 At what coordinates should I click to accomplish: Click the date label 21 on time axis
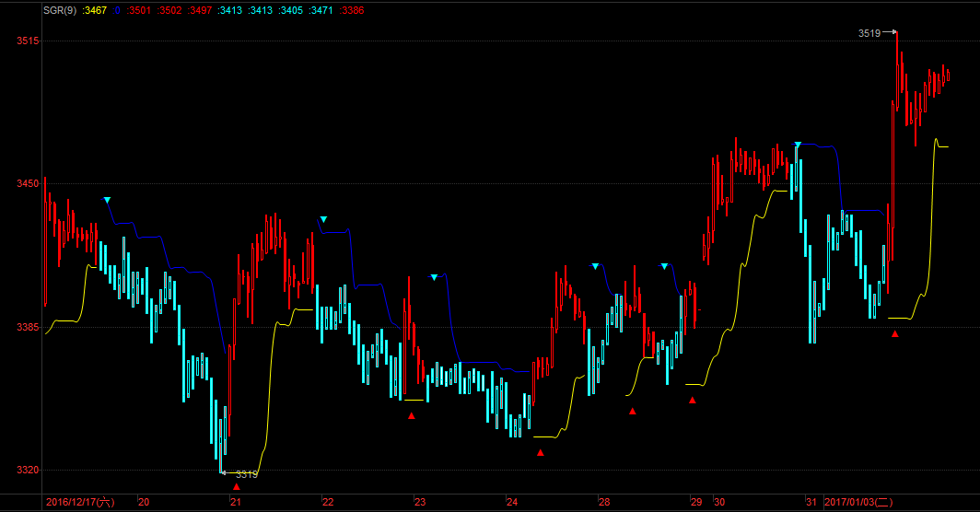236,502
